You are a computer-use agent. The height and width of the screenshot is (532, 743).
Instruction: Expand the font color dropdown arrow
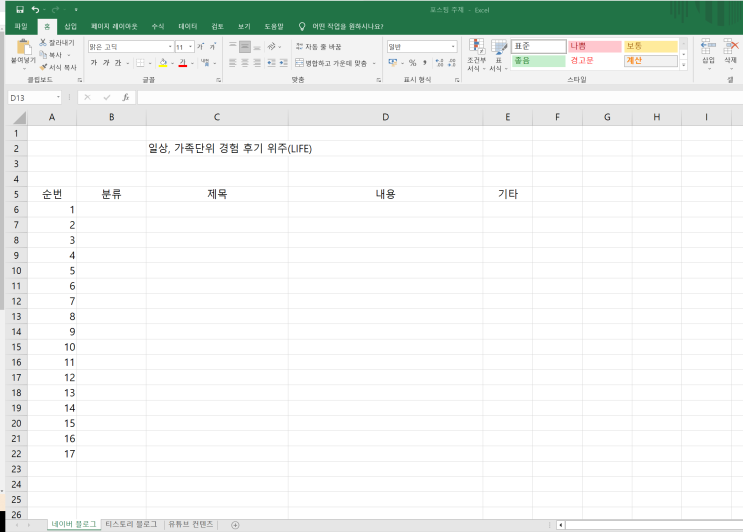pos(192,63)
